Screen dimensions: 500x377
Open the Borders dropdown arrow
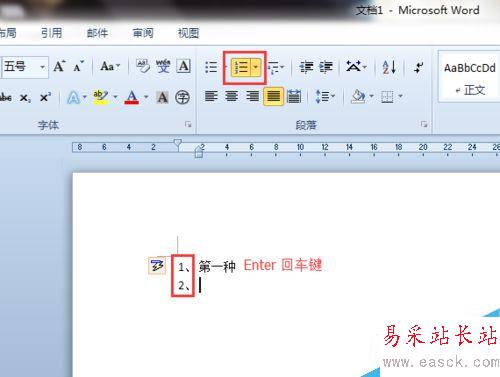(401, 97)
